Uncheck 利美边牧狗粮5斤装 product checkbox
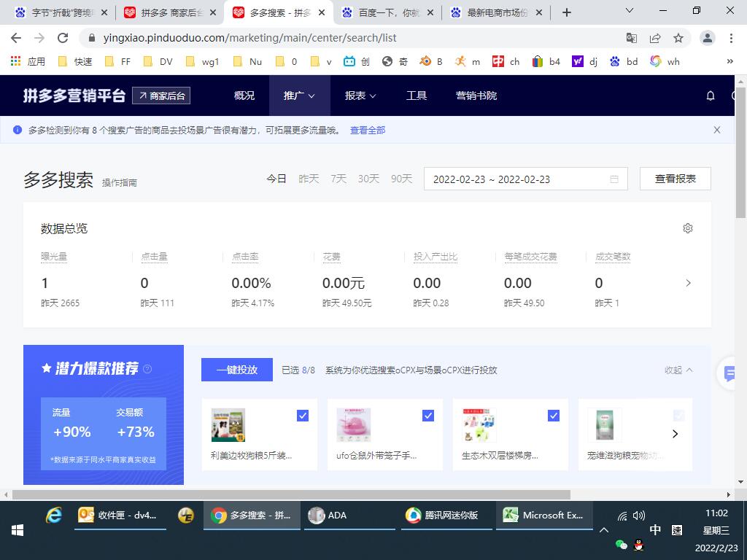The height and width of the screenshot is (560, 747). pyautogui.click(x=303, y=416)
